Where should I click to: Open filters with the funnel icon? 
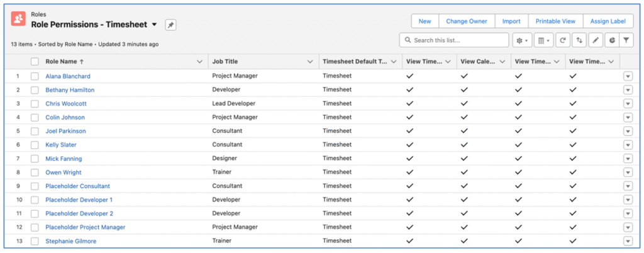pyautogui.click(x=626, y=40)
